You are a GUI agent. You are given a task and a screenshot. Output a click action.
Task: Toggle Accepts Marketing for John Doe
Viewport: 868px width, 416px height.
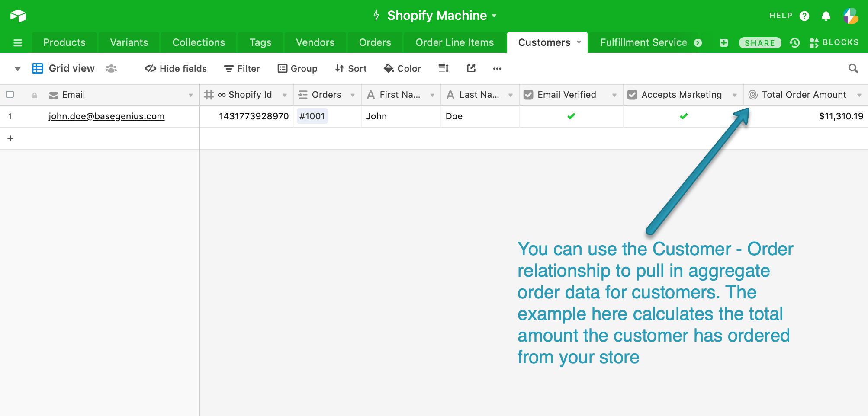(684, 116)
